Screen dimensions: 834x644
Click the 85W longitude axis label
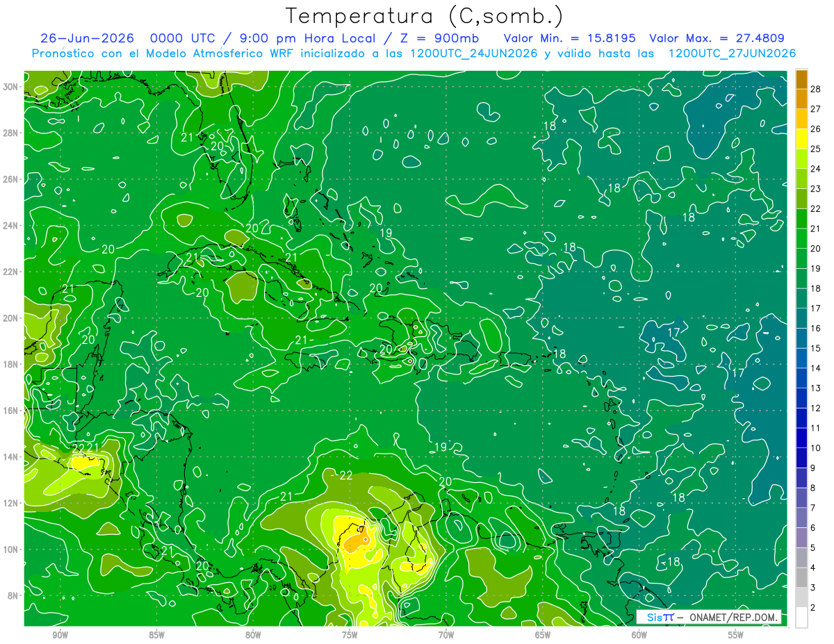click(x=156, y=635)
